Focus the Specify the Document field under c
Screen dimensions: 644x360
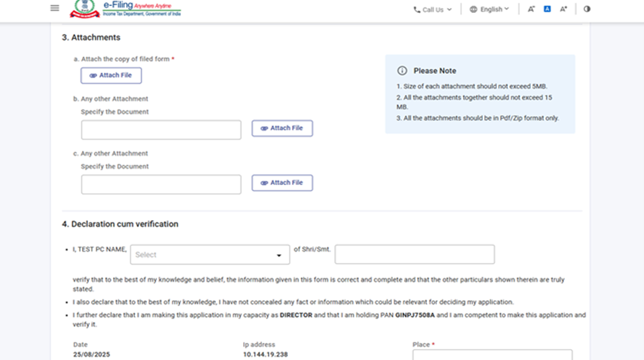coord(161,184)
